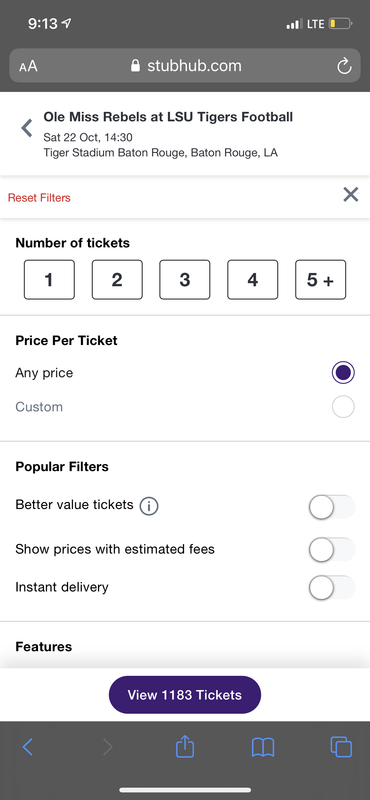Enable Instant delivery switch
The image size is (370, 800).
[x=332, y=587]
